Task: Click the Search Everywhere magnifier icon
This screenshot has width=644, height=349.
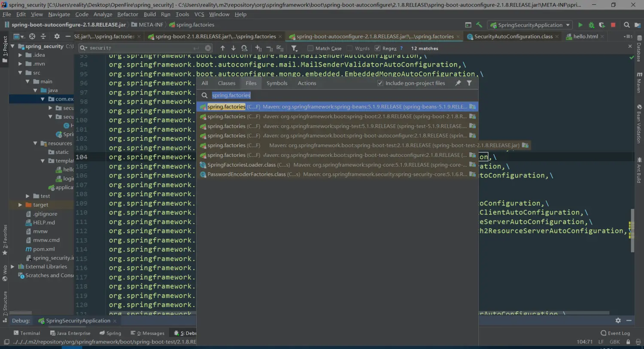Action: pyautogui.click(x=627, y=25)
